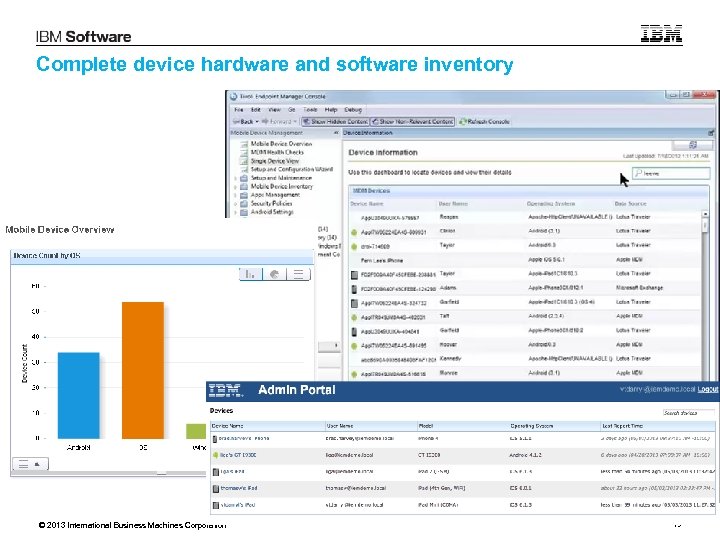Image resolution: width=720 pixels, height=540 pixels.
Task: Sort MDM Devices by User Name column
Action: click(453, 203)
